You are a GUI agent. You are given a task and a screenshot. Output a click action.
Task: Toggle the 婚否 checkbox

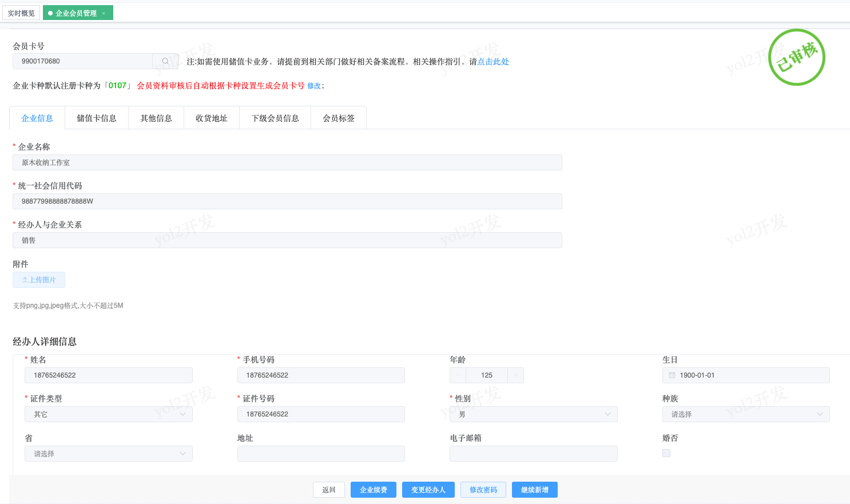(x=666, y=453)
